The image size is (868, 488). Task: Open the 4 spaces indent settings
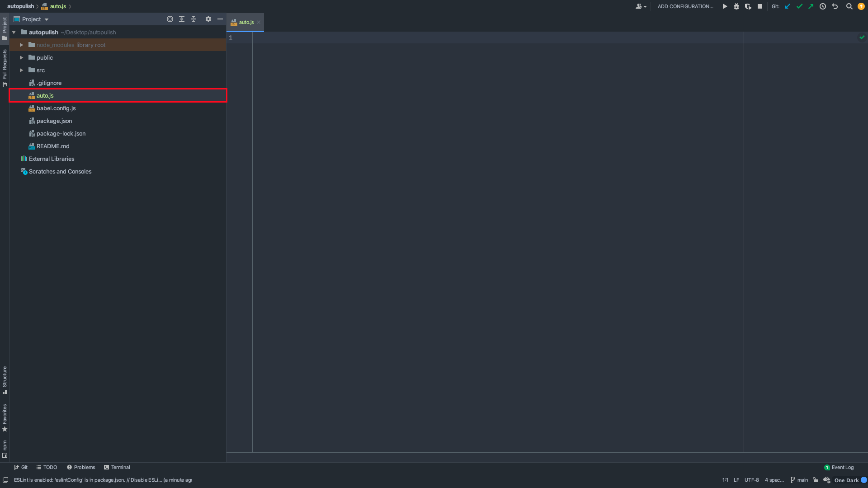coord(774,480)
